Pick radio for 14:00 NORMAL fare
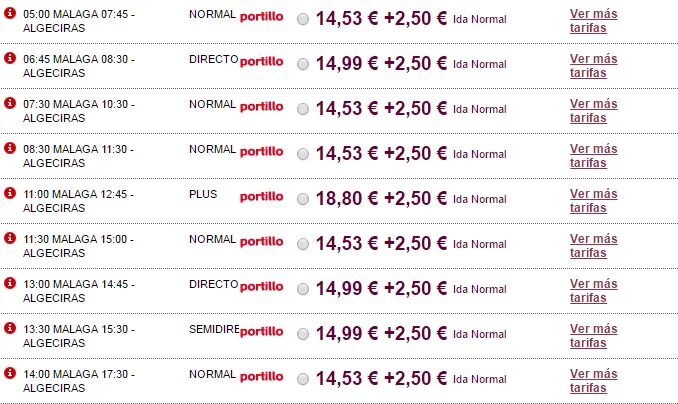Image resolution: width=678 pixels, height=404 pixels. (x=303, y=379)
